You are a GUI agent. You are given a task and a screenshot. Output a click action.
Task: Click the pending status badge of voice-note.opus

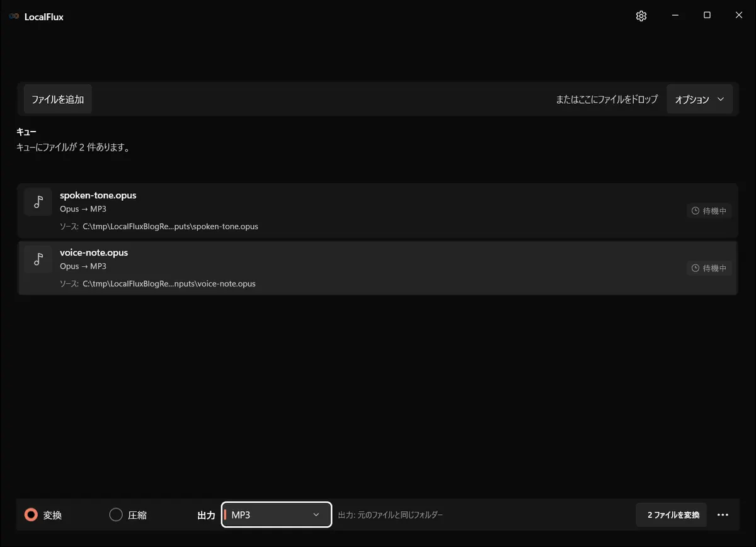point(709,268)
